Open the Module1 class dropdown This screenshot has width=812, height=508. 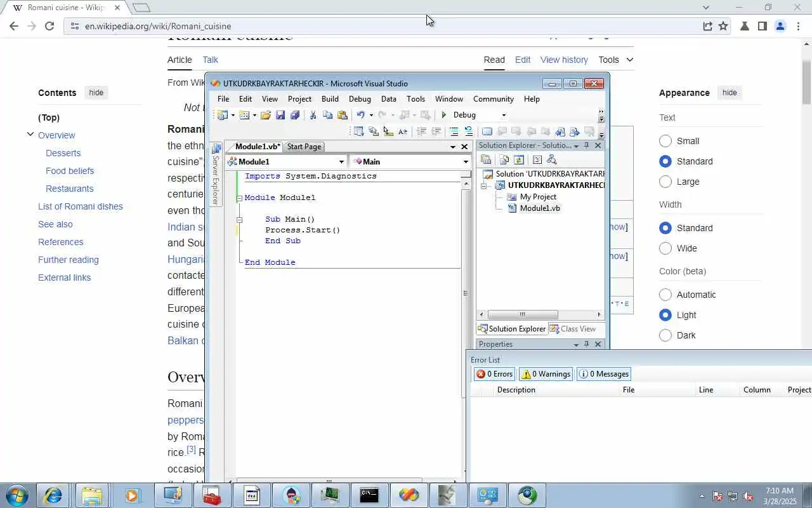coord(341,162)
